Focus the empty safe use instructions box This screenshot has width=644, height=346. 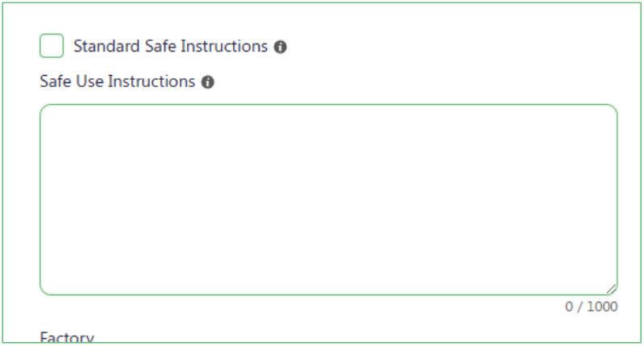(x=329, y=200)
